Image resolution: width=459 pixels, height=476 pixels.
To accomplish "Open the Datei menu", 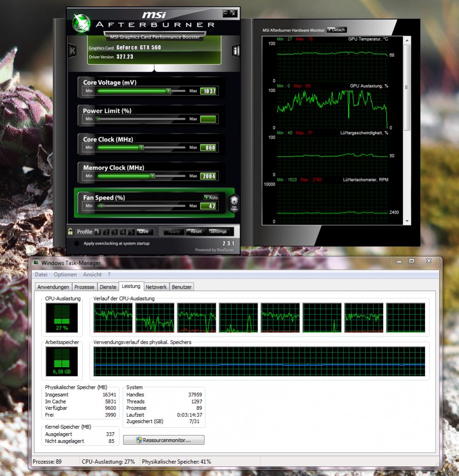I will 41,274.
